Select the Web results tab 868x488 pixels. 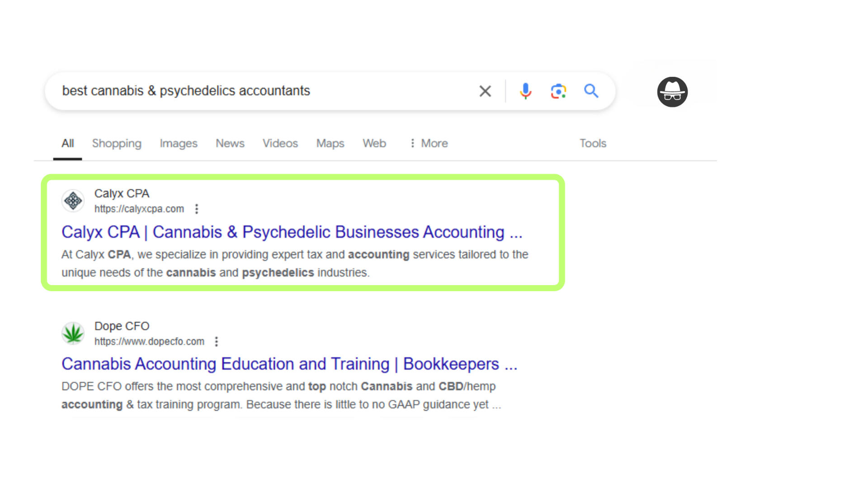(x=374, y=143)
